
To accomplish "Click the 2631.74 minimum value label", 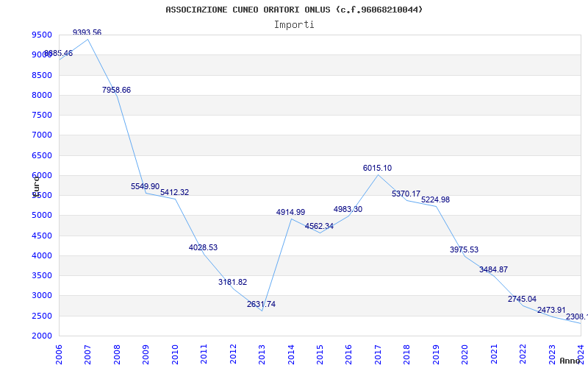I will click(261, 305).
